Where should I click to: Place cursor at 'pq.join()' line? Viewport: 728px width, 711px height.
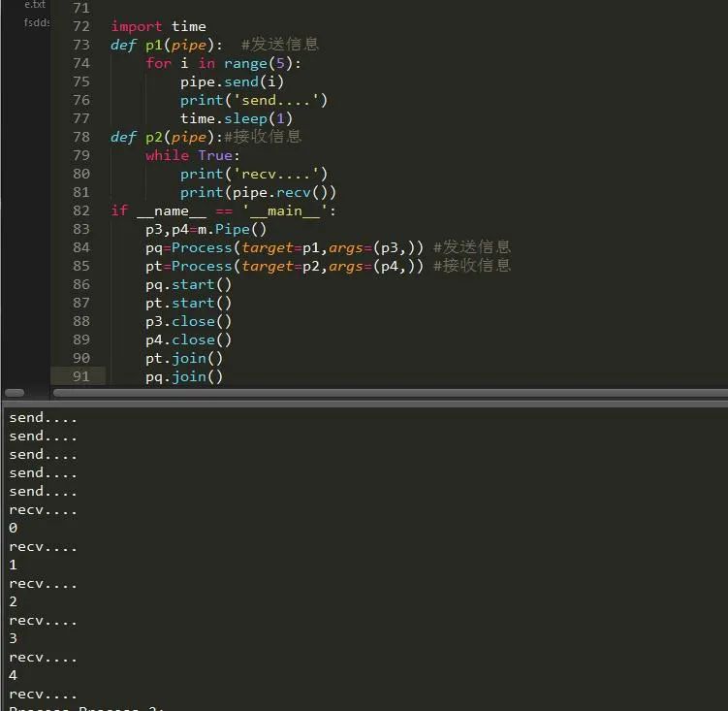click(x=184, y=376)
